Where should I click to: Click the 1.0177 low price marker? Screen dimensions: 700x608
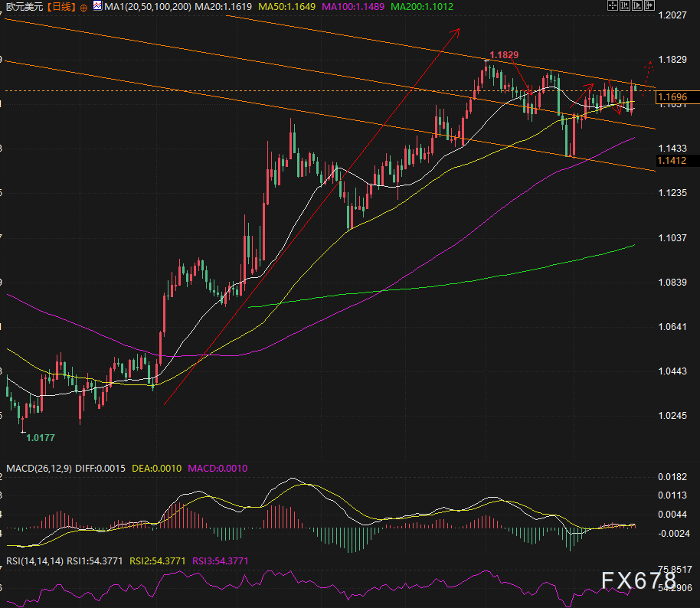(40, 437)
